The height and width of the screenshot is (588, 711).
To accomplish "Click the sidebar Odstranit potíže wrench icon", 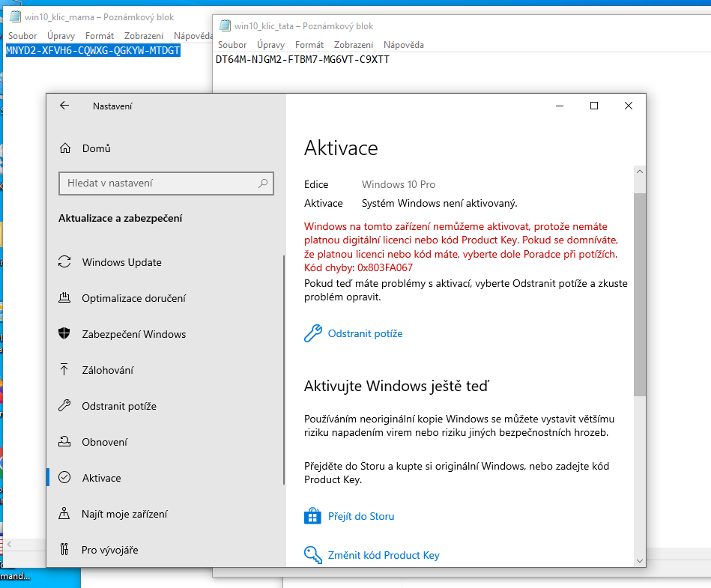I will (64, 405).
